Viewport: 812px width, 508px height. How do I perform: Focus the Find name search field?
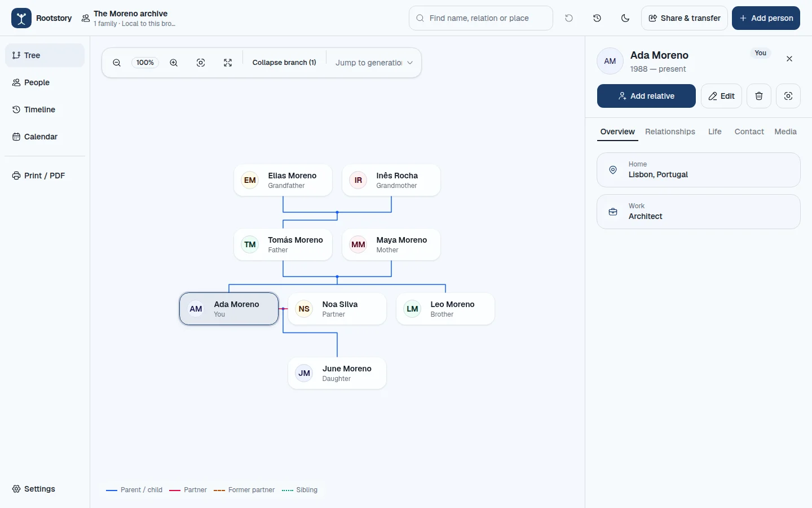click(x=481, y=18)
